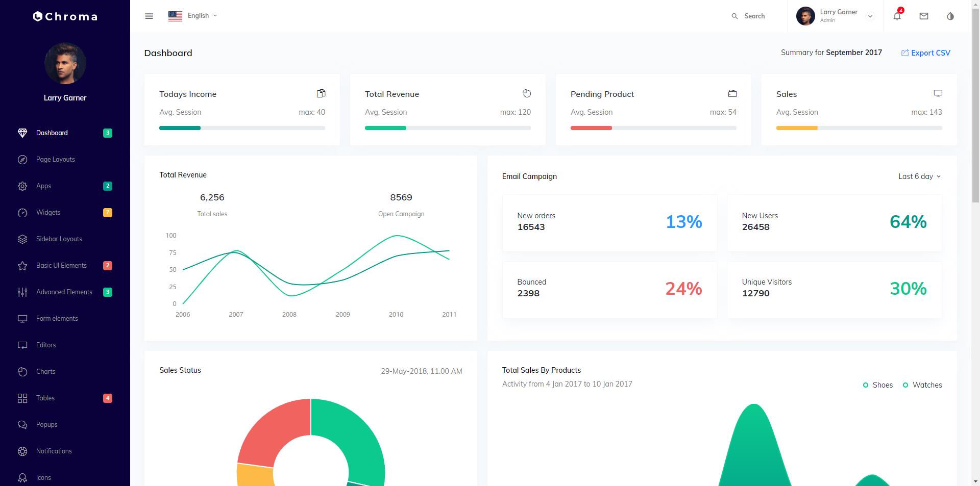Open Advanced Elements menu item
This screenshot has height=486, width=980.
pyautogui.click(x=65, y=292)
